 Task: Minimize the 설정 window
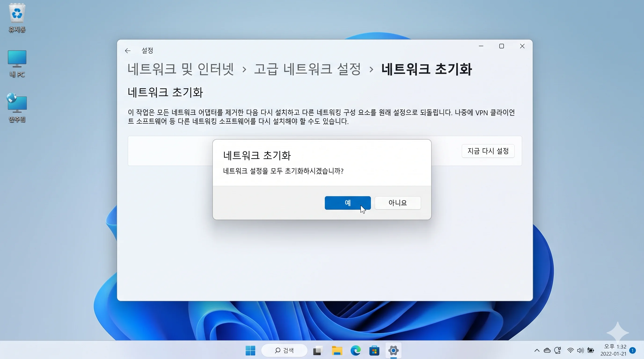(x=481, y=46)
